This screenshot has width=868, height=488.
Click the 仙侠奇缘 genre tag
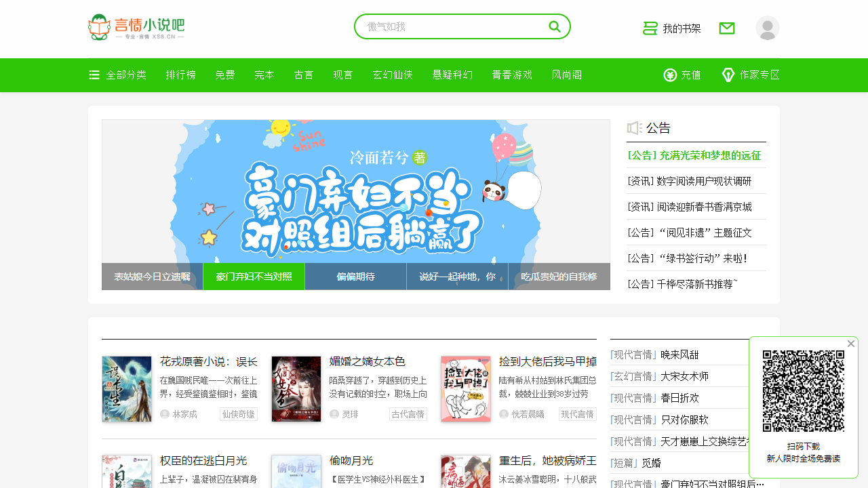(239, 414)
